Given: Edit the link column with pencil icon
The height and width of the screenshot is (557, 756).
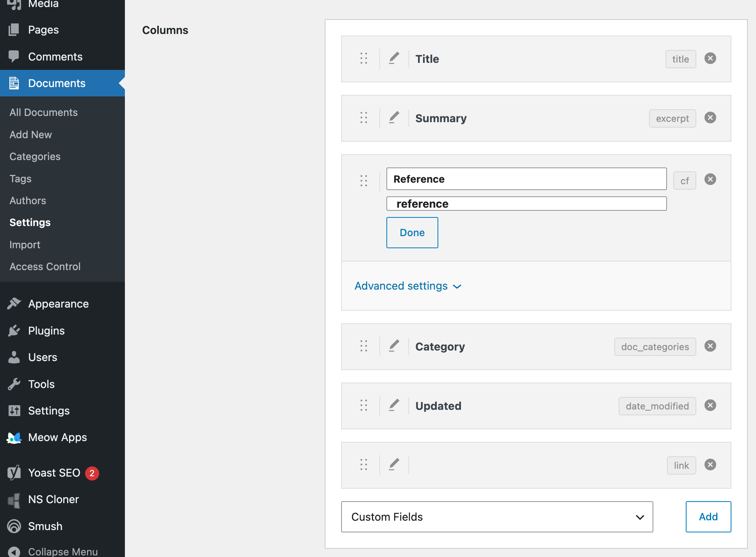Looking at the screenshot, I should [x=394, y=464].
